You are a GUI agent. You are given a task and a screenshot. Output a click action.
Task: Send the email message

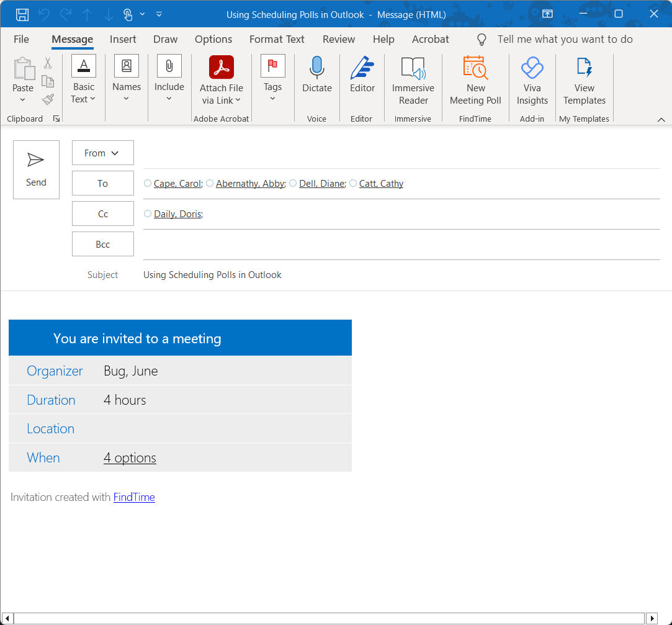[x=36, y=170]
